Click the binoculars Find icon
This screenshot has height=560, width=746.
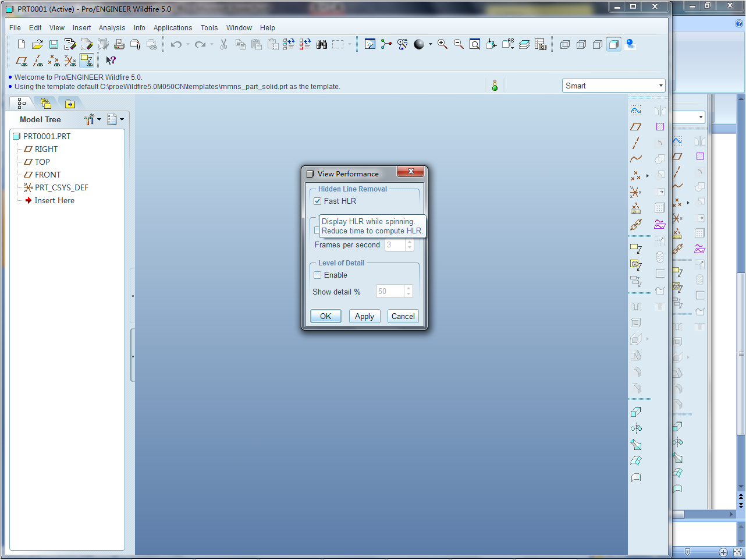pos(322,44)
